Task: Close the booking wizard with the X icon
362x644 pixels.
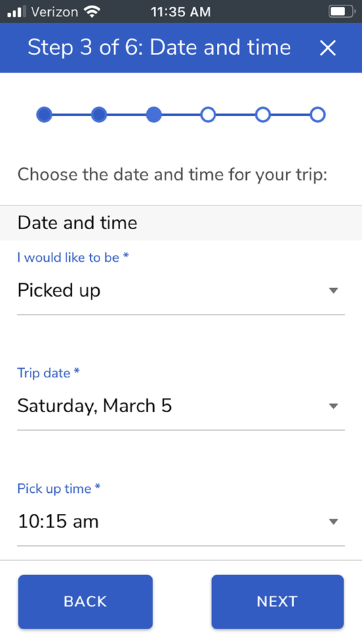Action: pos(327,48)
